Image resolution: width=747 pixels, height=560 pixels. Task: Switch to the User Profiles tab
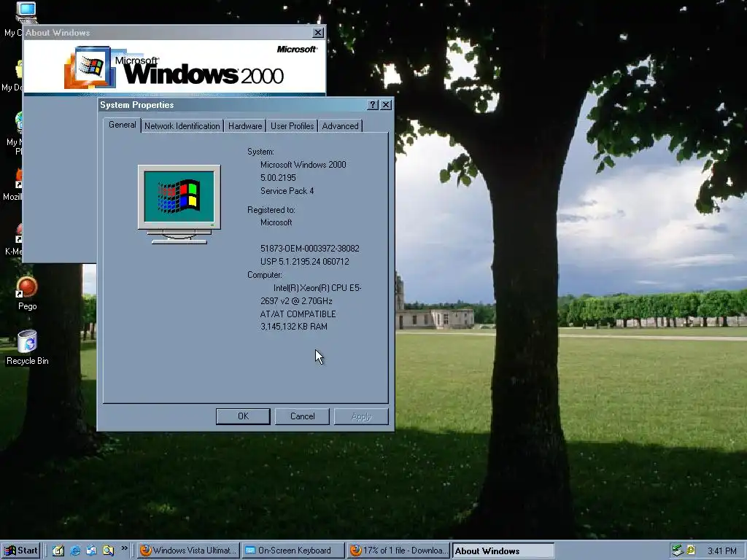tap(292, 126)
